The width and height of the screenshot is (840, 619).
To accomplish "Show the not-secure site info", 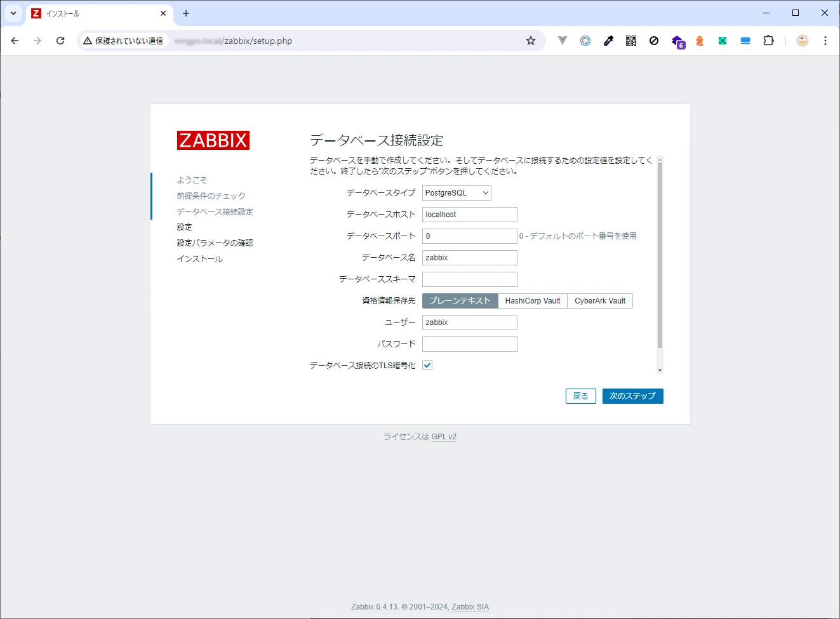I will click(124, 41).
